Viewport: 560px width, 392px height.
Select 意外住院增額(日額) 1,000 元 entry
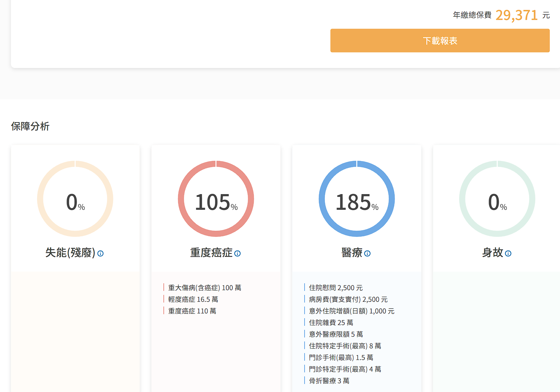(x=352, y=311)
